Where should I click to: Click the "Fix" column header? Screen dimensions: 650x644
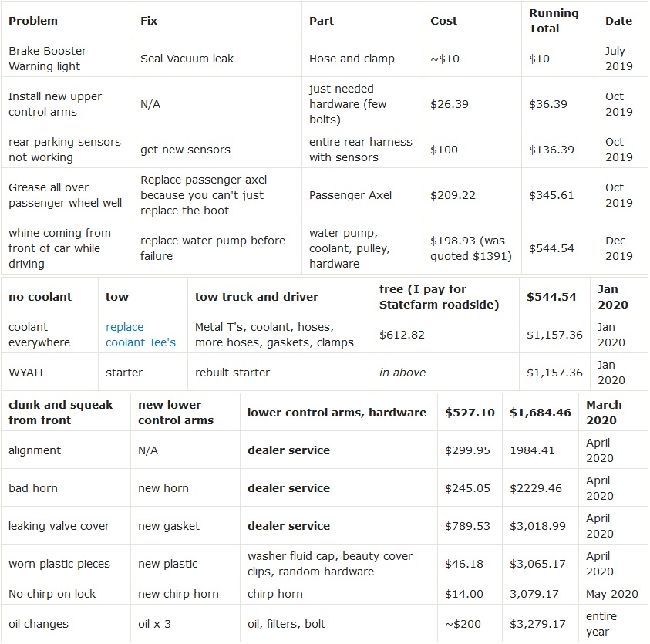pos(149,21)
